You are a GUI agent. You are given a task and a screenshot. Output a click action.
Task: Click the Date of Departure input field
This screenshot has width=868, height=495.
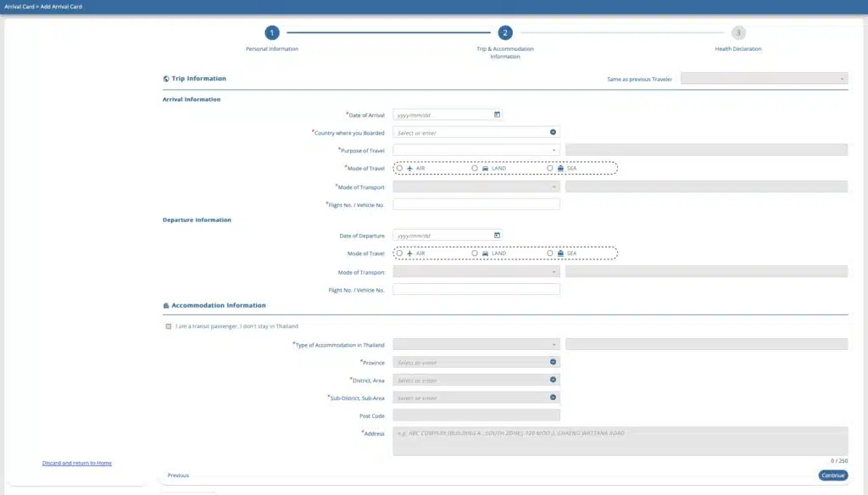click(448, 236)
